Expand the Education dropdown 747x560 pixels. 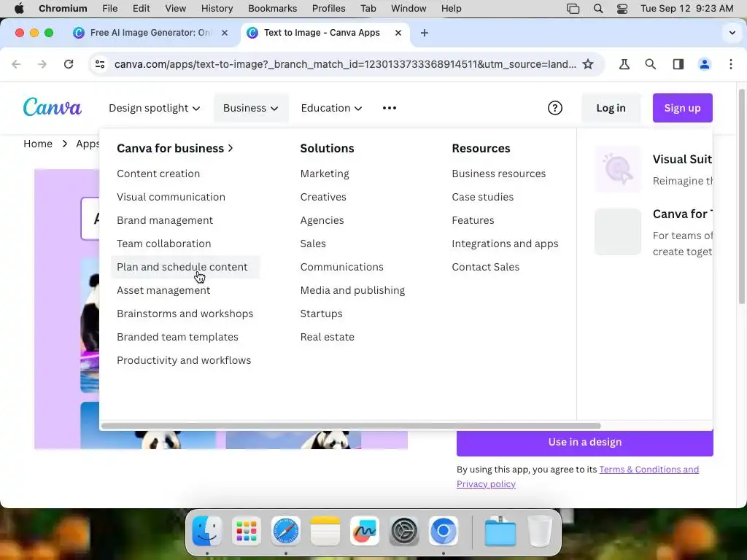coord(331,108)
